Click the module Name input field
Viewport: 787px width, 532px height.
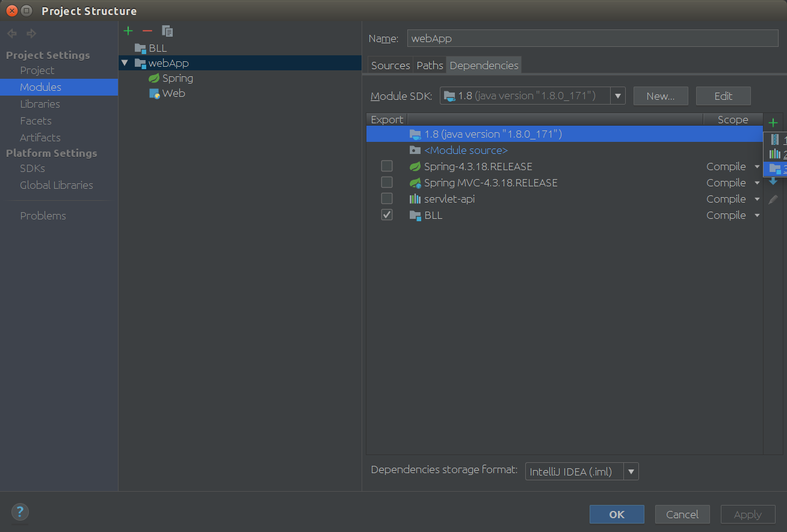[593, 38]
